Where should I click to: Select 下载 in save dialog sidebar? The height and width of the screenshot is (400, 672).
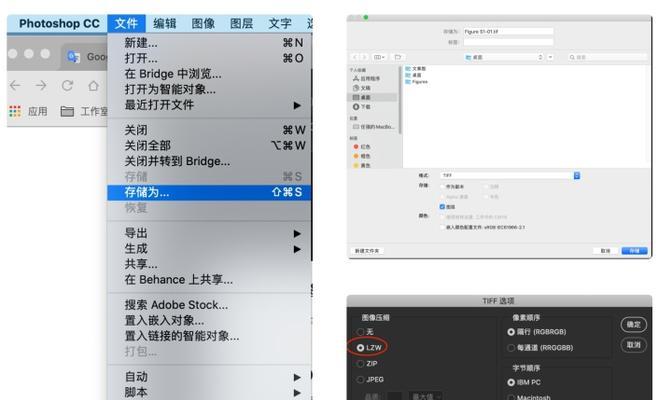click(362, 107)
